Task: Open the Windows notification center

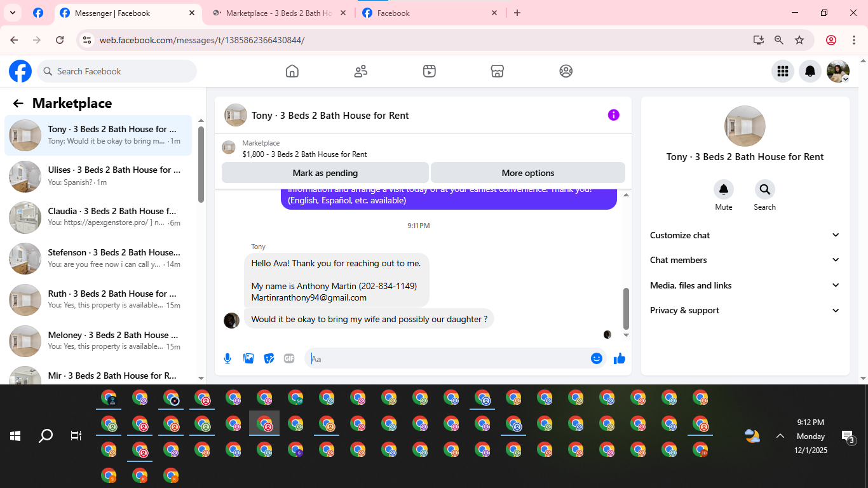Action: click(x=848, y=436)
